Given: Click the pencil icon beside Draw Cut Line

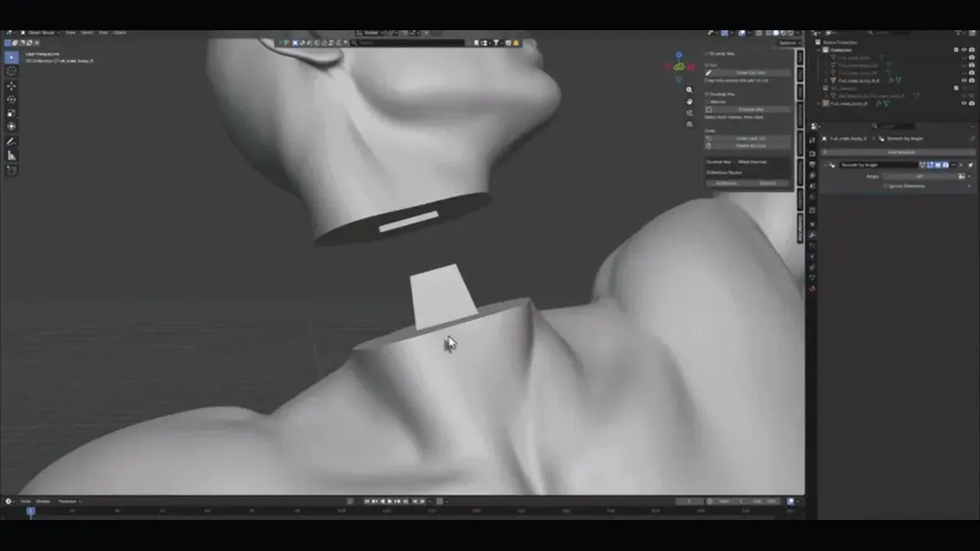Looking at the screenshot, I should (710, 73).
